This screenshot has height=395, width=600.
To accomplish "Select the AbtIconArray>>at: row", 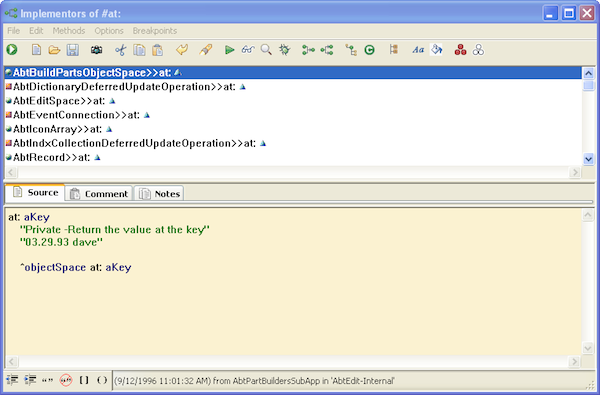I will (293, 129).
